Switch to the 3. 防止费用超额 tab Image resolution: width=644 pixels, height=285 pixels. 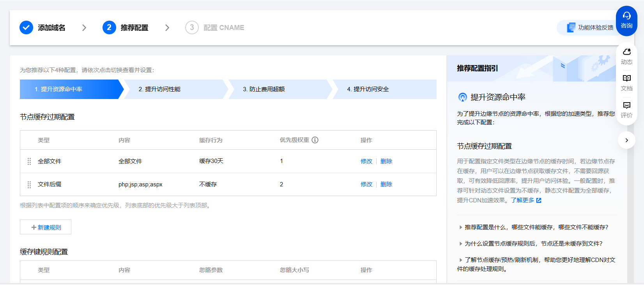[x=264, y=89]
